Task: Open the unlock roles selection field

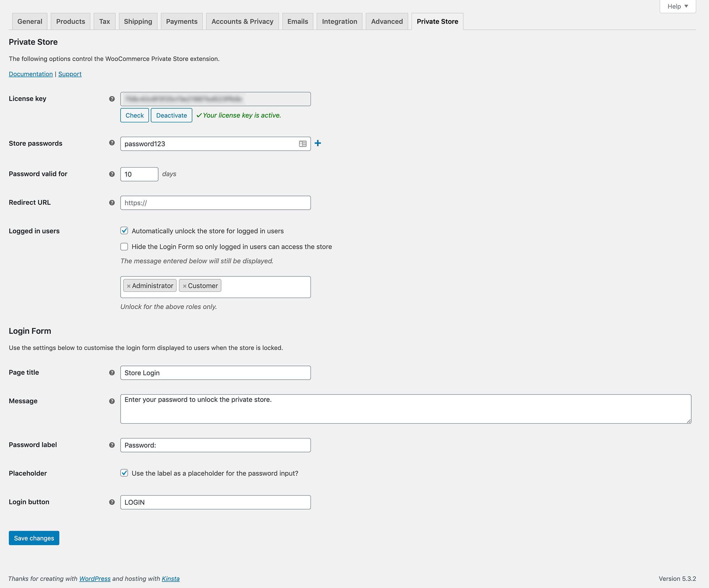Action: (266, 287)
